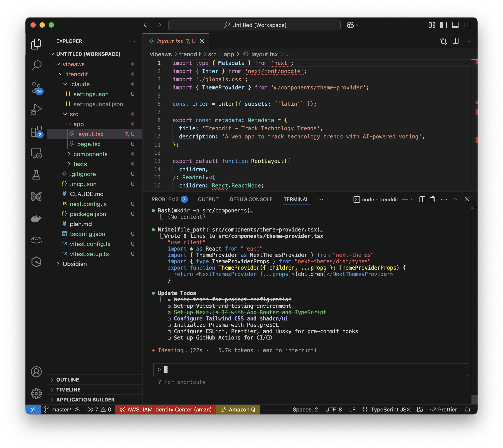Expand the Obsidian folder
Viewport: 503px width, 448px height.
tap(75, 264)
